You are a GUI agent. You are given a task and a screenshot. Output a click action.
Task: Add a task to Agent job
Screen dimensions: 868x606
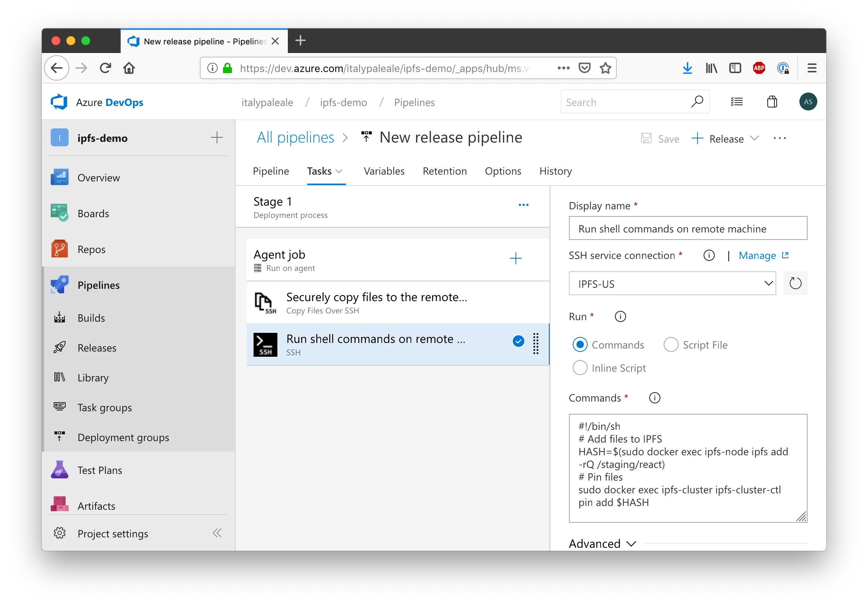[516, 258]
